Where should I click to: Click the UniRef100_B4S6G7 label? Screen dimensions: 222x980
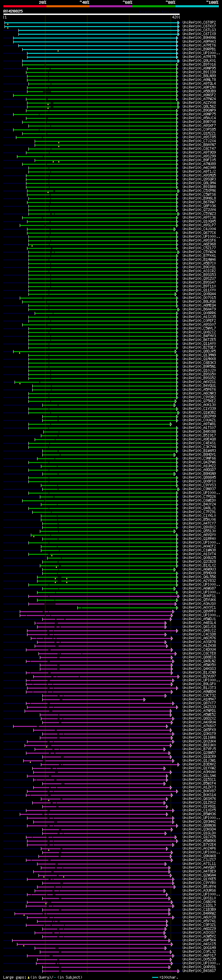199,971
